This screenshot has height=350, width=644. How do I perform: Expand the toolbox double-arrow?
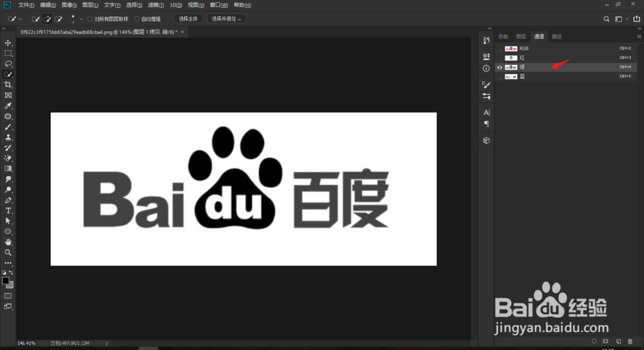coord(4,28)
